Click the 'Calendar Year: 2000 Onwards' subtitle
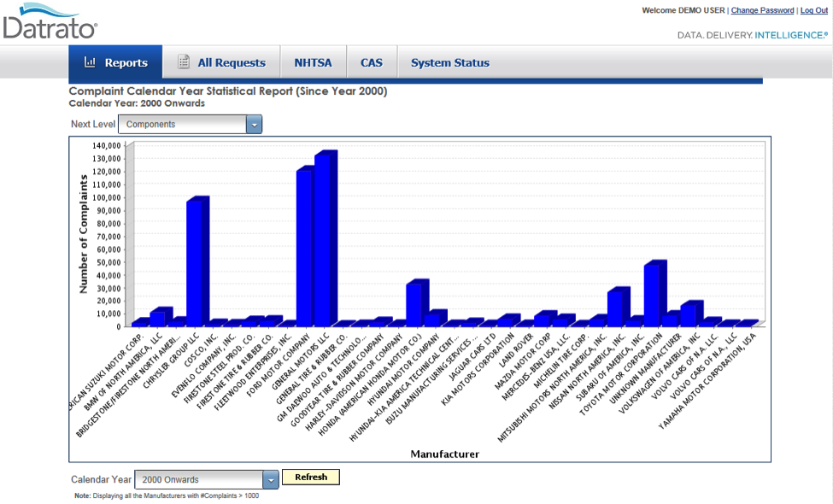 (x=137, y=103)
